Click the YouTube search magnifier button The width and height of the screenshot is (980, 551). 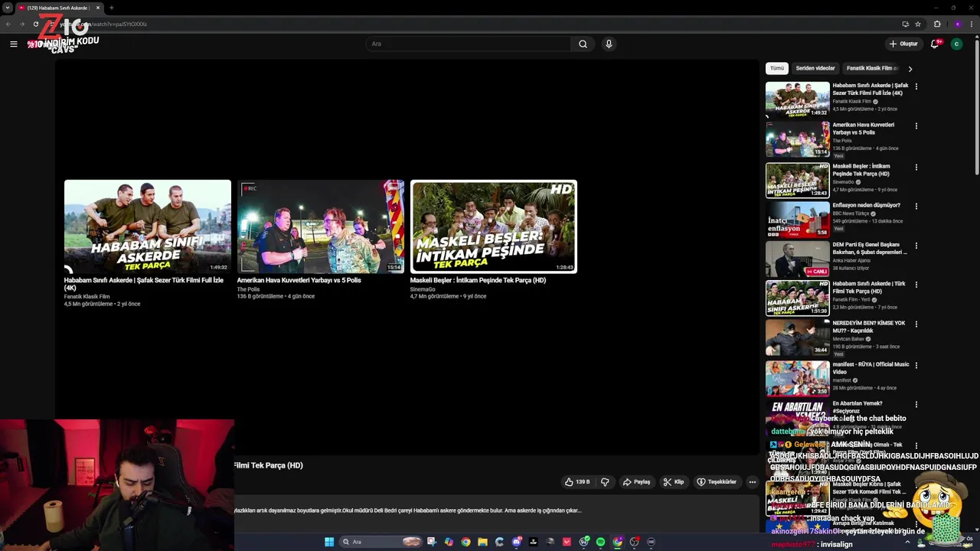point(583,44)
